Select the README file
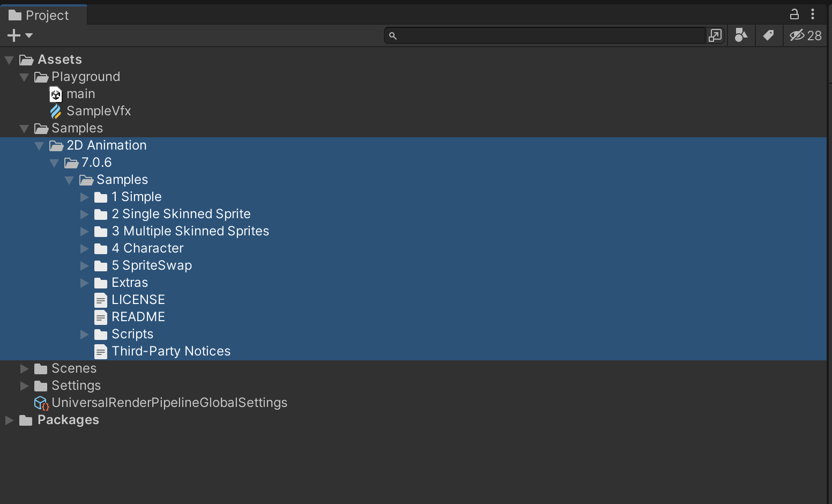 [x=138, y=317]
